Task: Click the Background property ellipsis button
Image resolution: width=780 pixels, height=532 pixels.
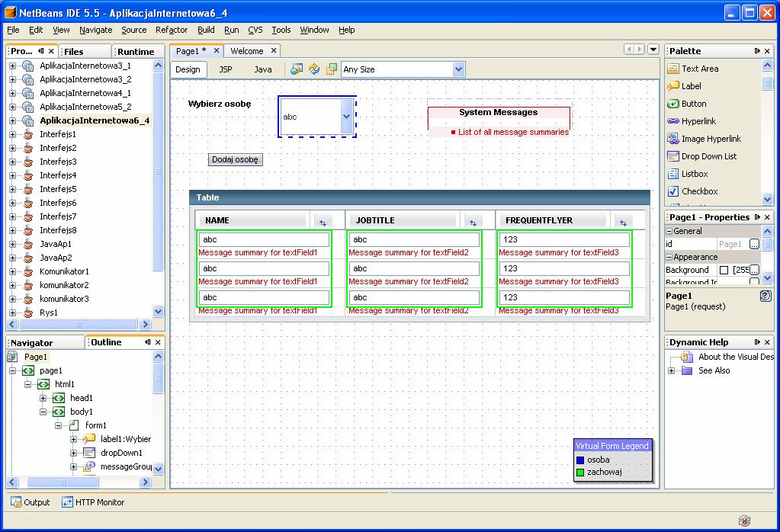Action: [754, 270]
